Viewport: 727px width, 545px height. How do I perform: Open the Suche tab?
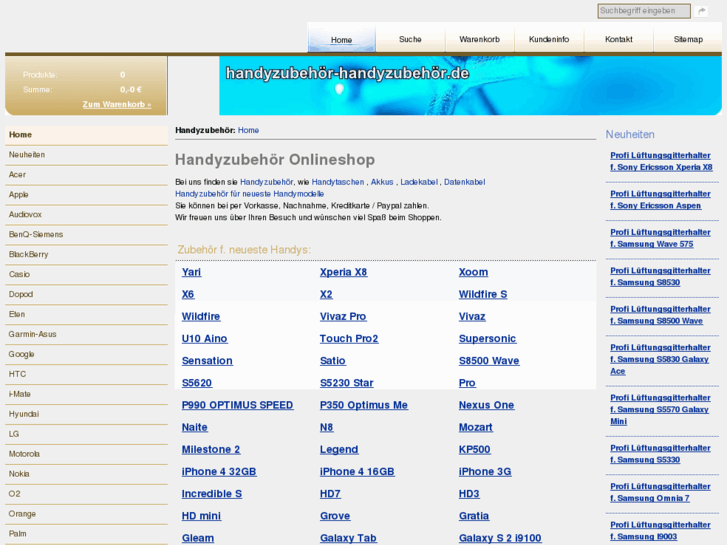point(410,39)
